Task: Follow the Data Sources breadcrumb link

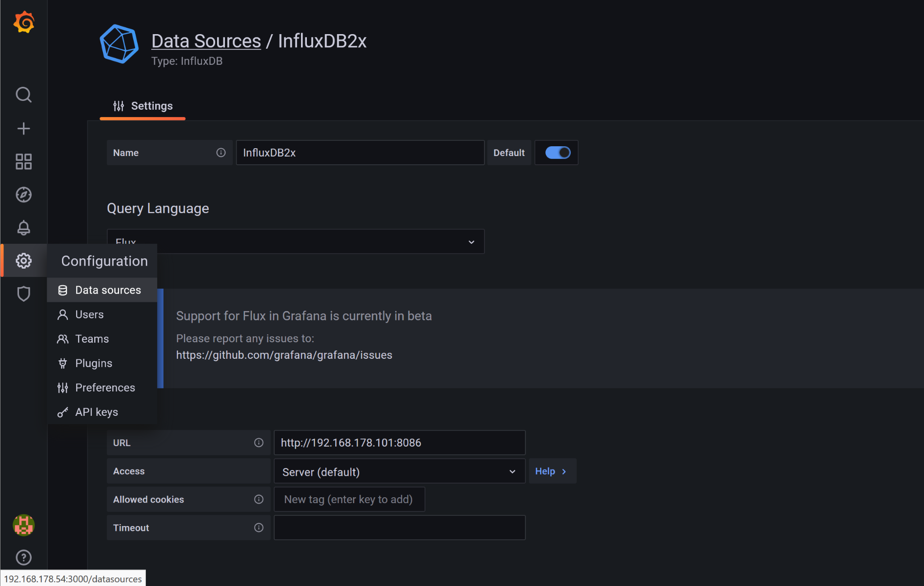Action: pyautogui.click(x=206, y=41)
